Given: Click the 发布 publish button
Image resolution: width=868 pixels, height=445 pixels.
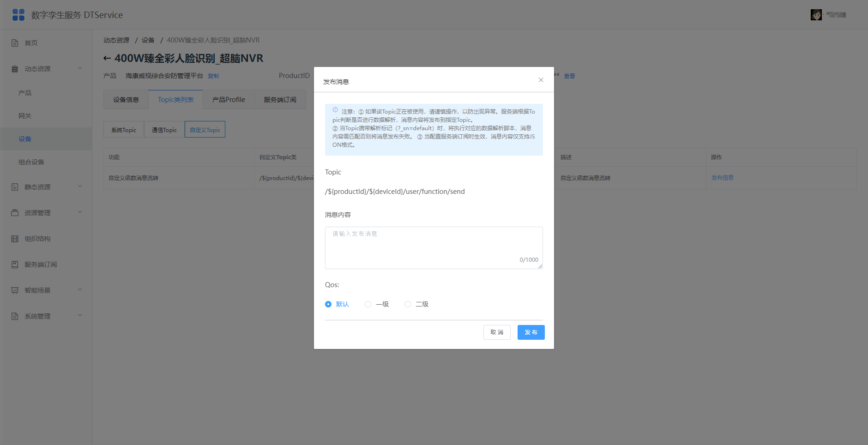Looking at the screenshot, I should [531, 332].
